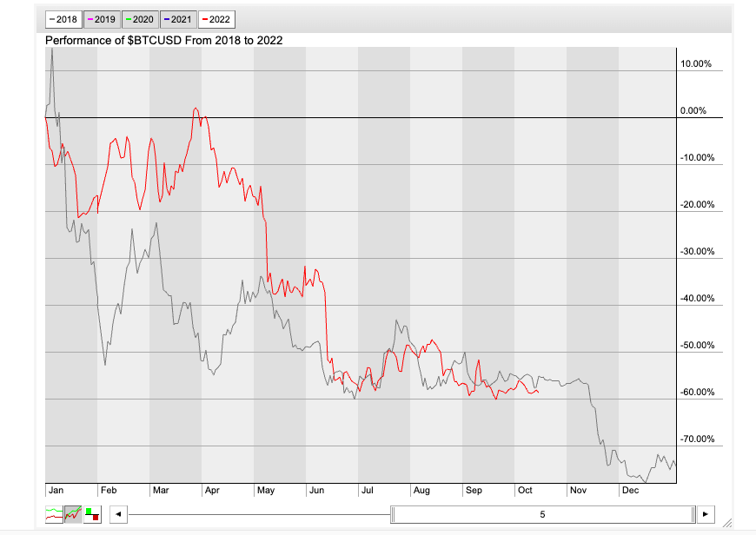The height and width of the screenshot is (535, 756).
Task: Click the Jun month label
Action: pyautogui.click(x=317, y=490)
